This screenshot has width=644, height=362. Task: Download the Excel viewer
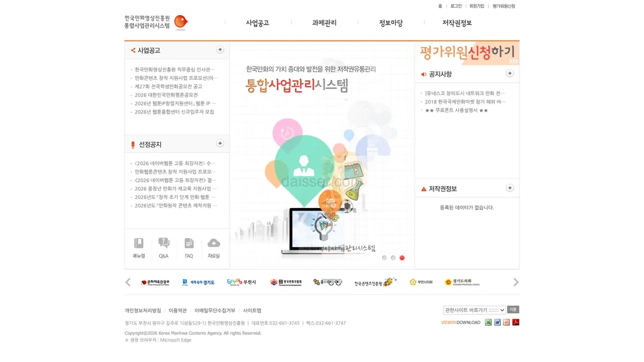point(488,322)
